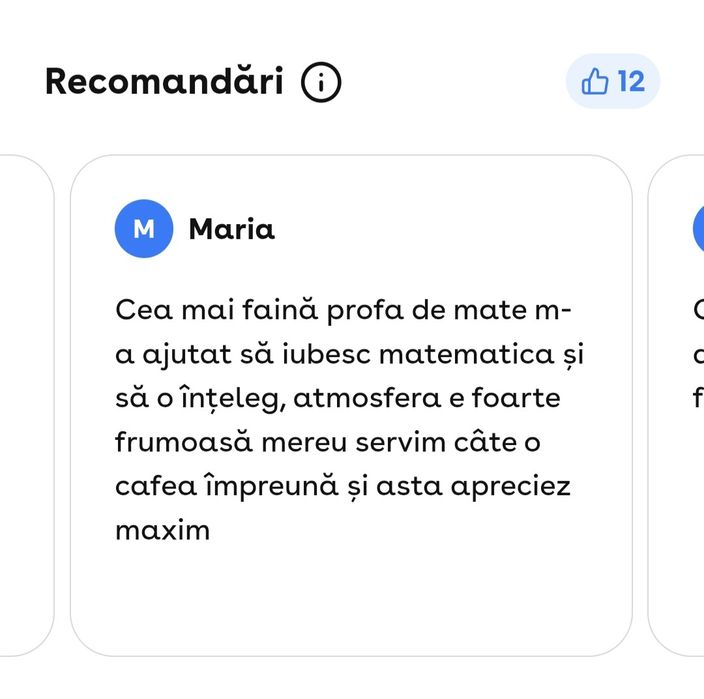
Task: Click the line "frumoasă mereu servim câte o"
Action: pyautogui.click(x=327, y=442)
